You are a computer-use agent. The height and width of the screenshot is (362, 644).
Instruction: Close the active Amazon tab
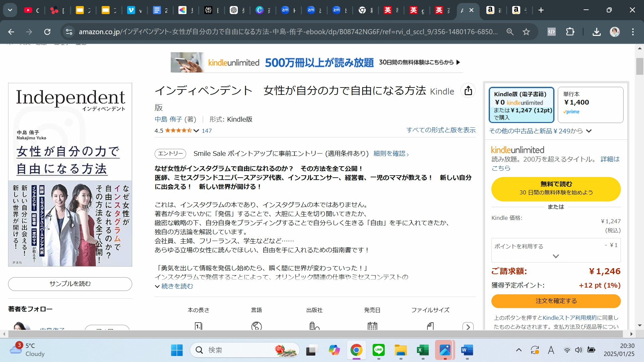pyautogui.click(x=471, y=10)
